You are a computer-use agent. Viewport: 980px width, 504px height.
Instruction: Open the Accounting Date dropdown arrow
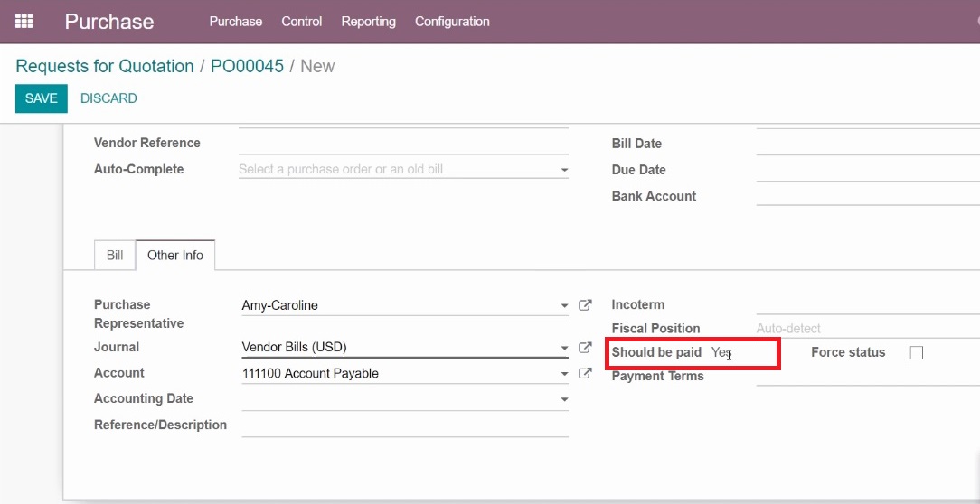point(564,400)
